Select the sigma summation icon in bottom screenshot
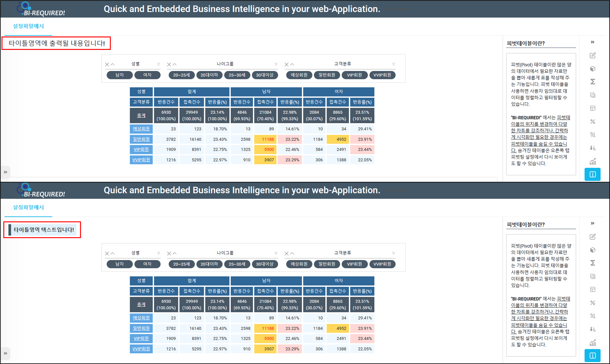The image size is (610, 364). 592,263
